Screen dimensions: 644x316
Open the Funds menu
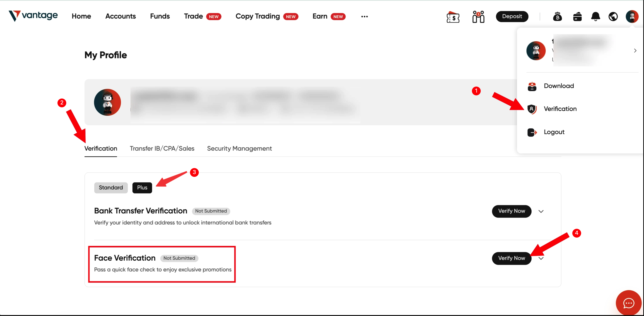[x=160, y=16]
